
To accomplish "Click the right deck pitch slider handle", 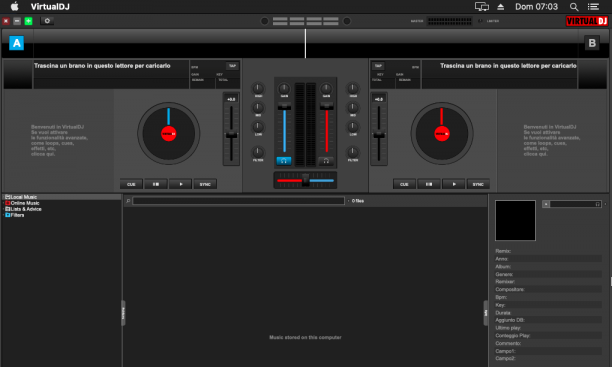I will [379, 135].
